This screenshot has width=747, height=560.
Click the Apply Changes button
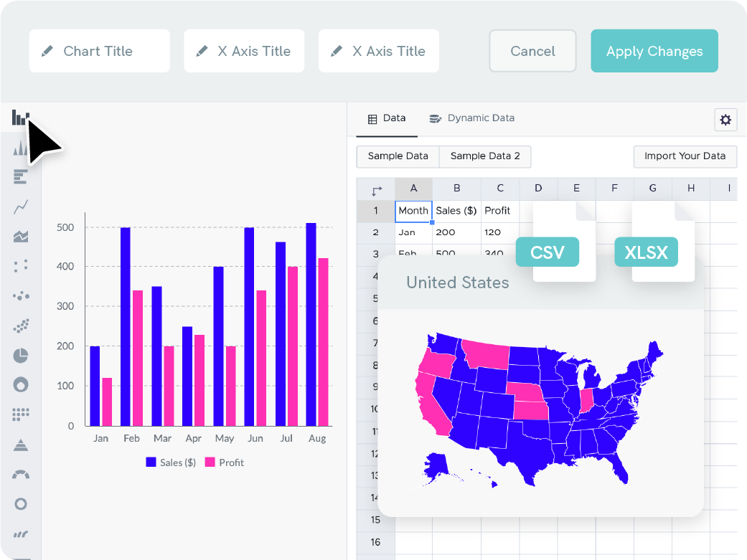point(654,51)
